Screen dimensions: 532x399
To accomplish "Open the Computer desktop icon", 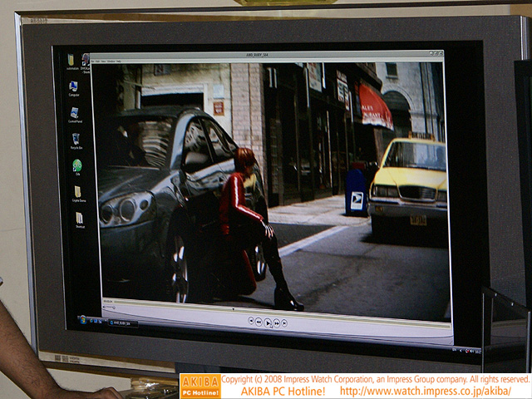I will coord(73,86).
